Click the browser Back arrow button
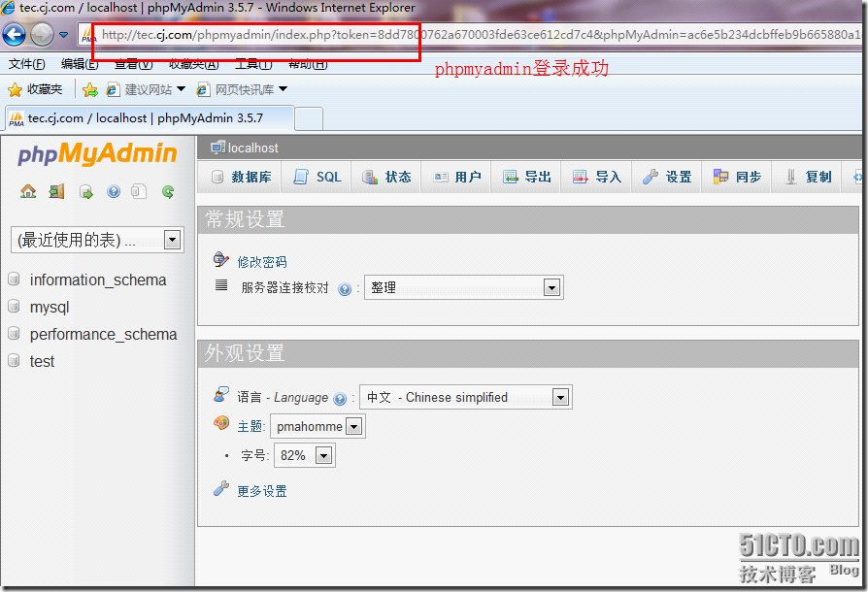 click(x=14, y=35)
